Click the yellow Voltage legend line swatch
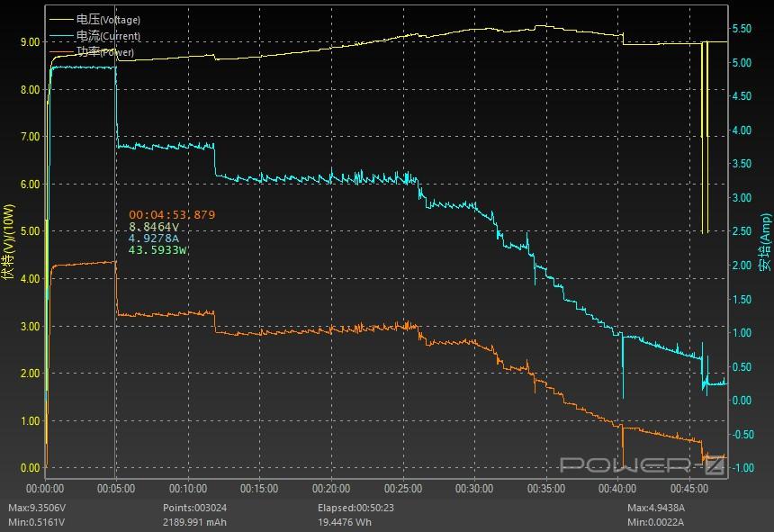774x532 pixels. coord(61,20)
